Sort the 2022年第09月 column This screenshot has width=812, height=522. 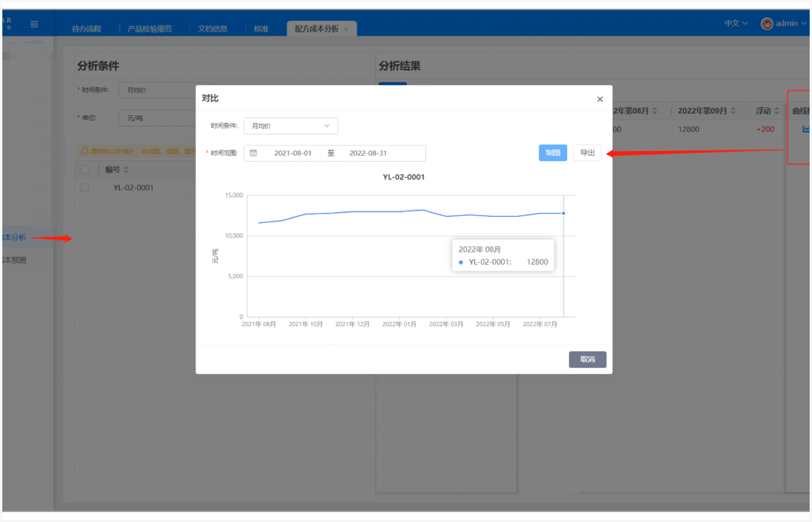(733, 111)
